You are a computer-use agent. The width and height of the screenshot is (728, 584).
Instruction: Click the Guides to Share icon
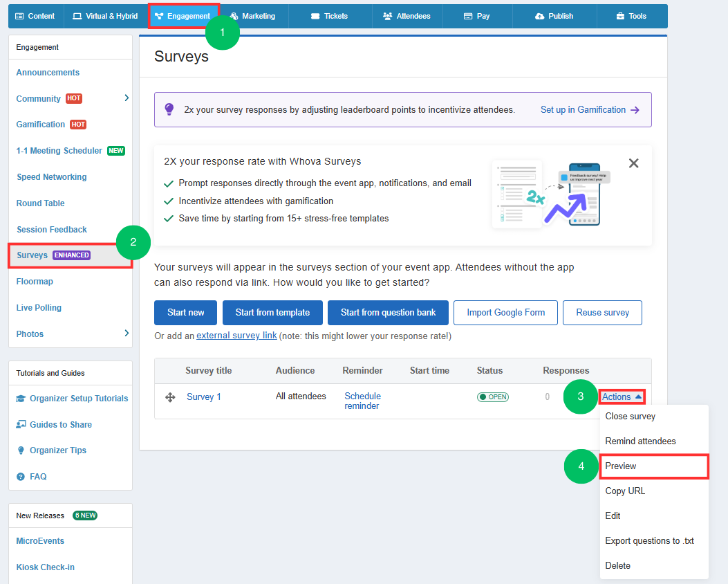pos(21,424)
